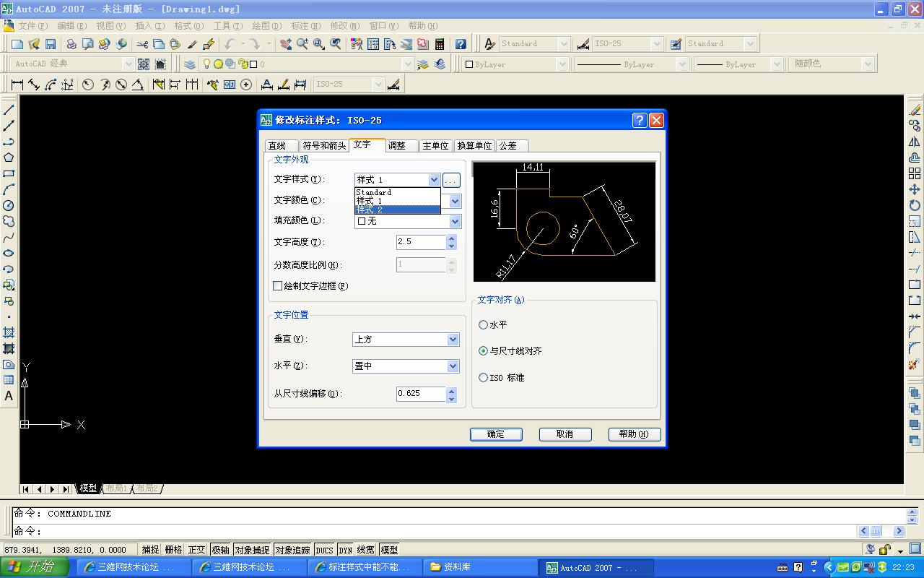The width and height of the screenshot is (924, 578).
Task: Select the Circle draw tool
Action: point(9,205)
